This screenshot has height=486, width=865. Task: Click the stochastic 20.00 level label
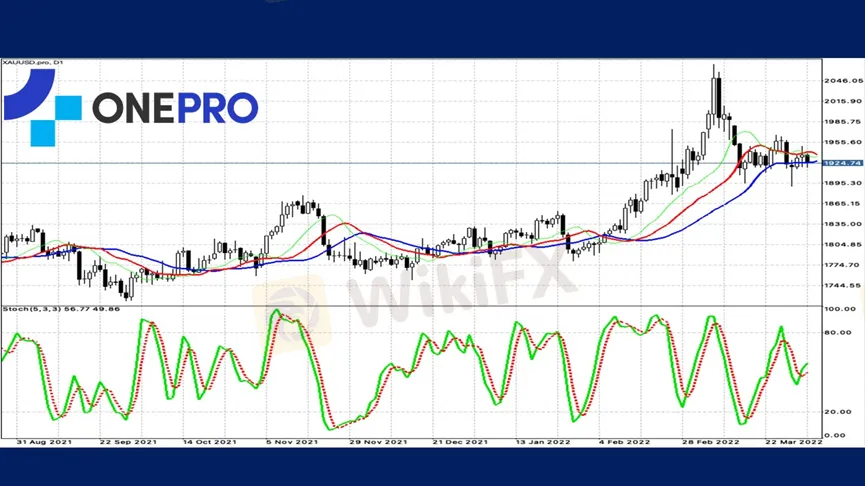point(839,411)
